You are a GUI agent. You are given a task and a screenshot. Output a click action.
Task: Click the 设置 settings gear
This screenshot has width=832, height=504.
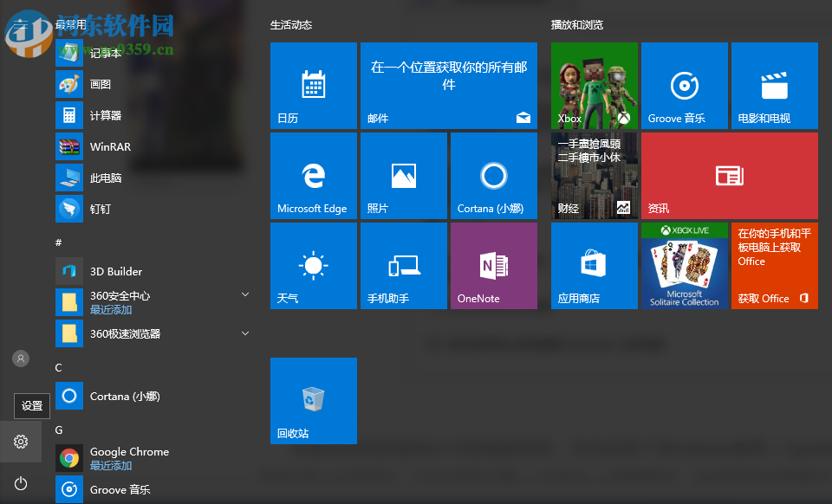coord(21,442)
